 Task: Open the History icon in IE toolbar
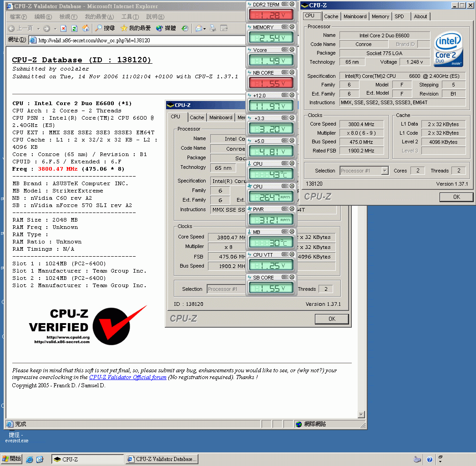coord(185,28)
